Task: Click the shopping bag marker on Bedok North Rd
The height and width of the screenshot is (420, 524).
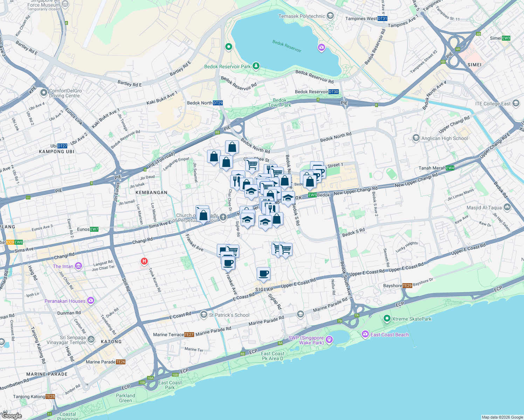Action: tap(232, 147)
